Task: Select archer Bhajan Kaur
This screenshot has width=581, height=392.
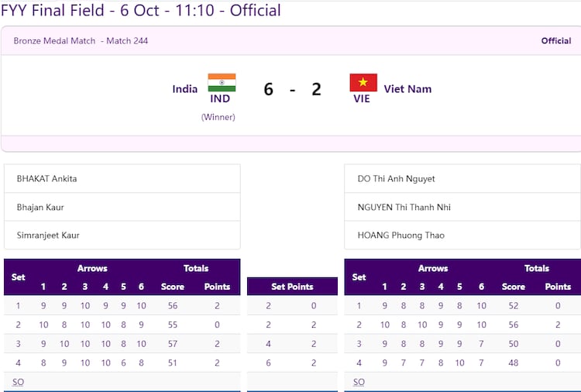Action: (40, 208)
